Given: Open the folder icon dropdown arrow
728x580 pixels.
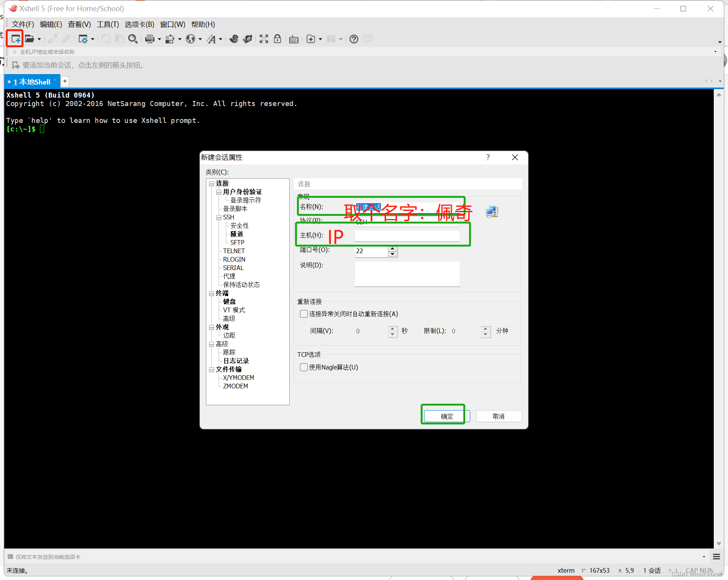Looking at the screenshot, I should [39, 39].
